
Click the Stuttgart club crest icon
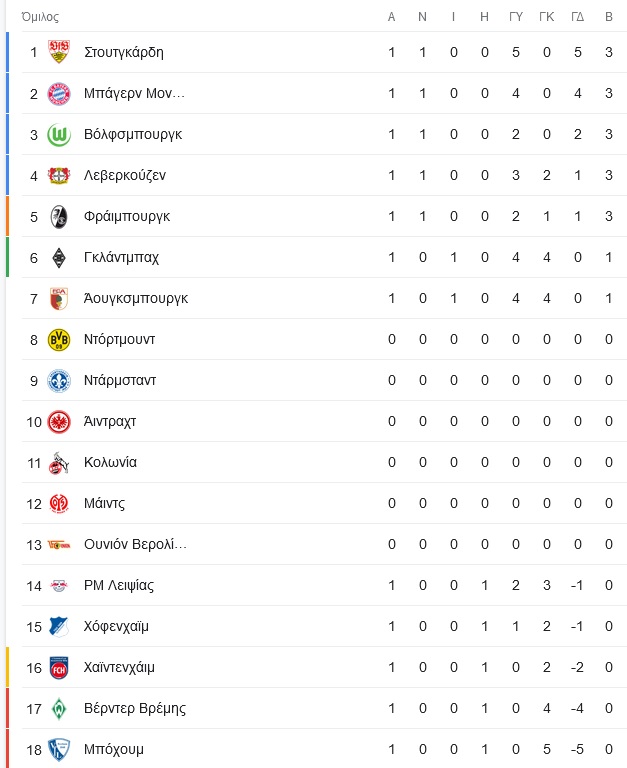point(59,52)
